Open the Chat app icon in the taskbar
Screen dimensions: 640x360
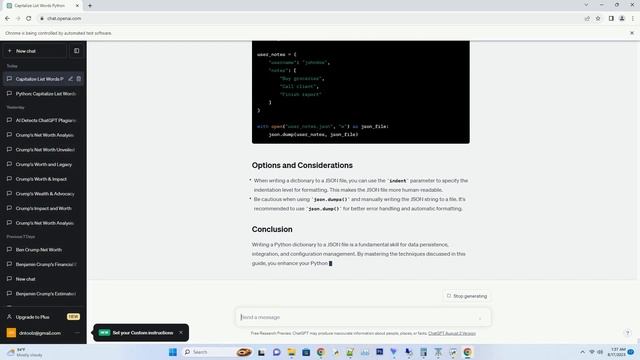click(277, 352)
